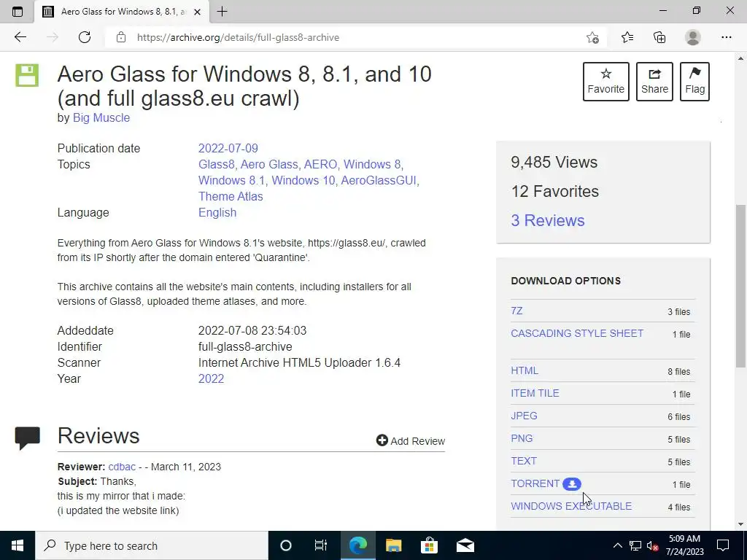Open the Aero Glass topic link

point(269,164)
